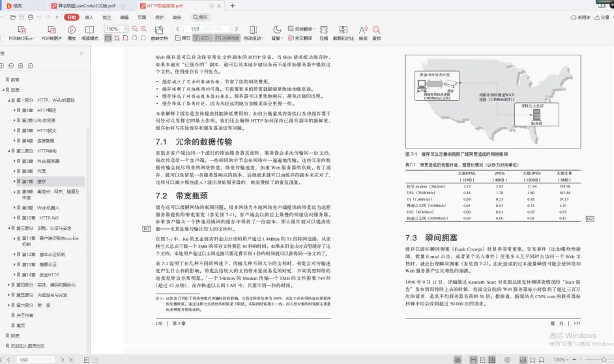The width and height of the screenshot is (614, 364).
Task: Toggle actual-size view under zoom box
Action: pyautogui.click(x=108, y=38)
